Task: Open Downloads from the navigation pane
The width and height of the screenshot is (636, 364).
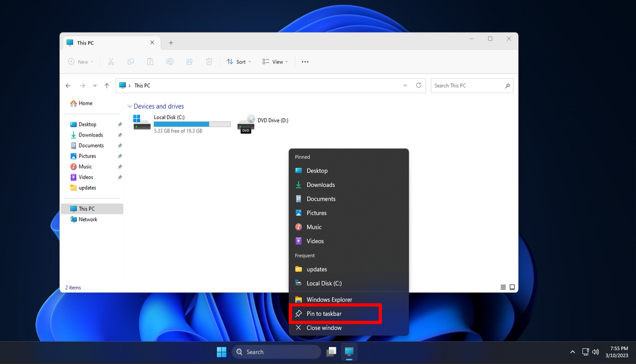Action: (89, 135)
